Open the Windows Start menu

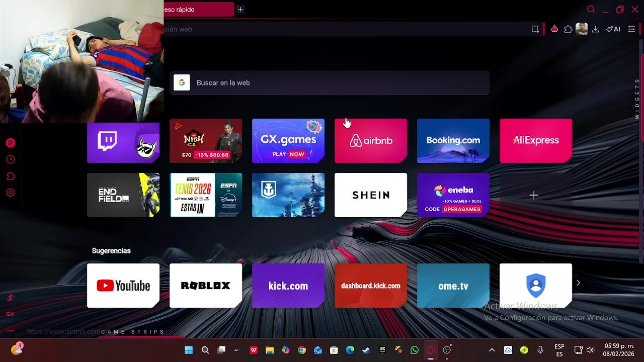pyautogui.click(x=189, y=350)
